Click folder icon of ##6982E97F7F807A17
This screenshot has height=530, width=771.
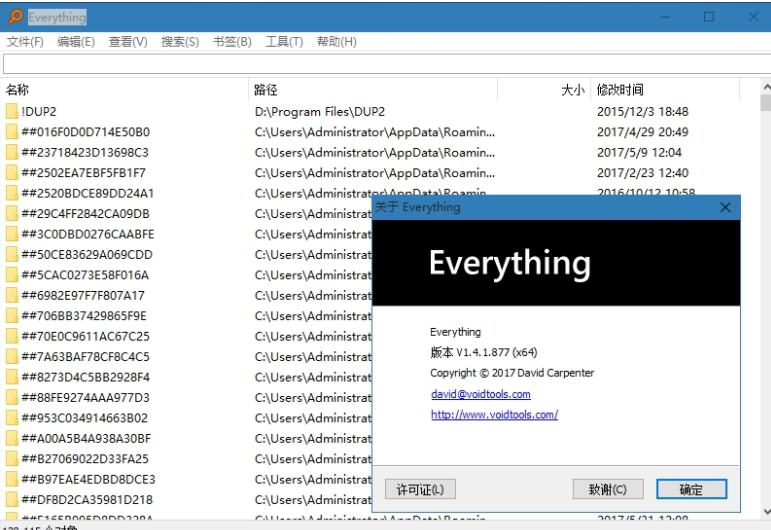(x=12, y=295)
